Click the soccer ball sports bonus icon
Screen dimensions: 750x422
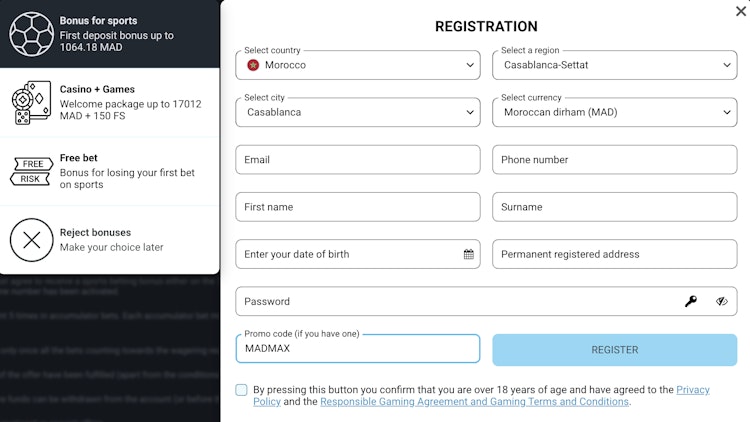coord(31,34)
